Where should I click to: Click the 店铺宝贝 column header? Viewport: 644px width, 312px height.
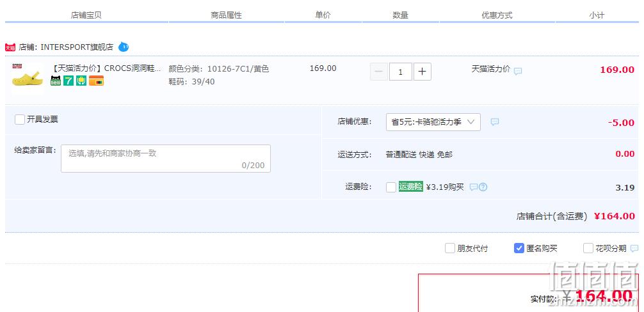pos(86,15)
